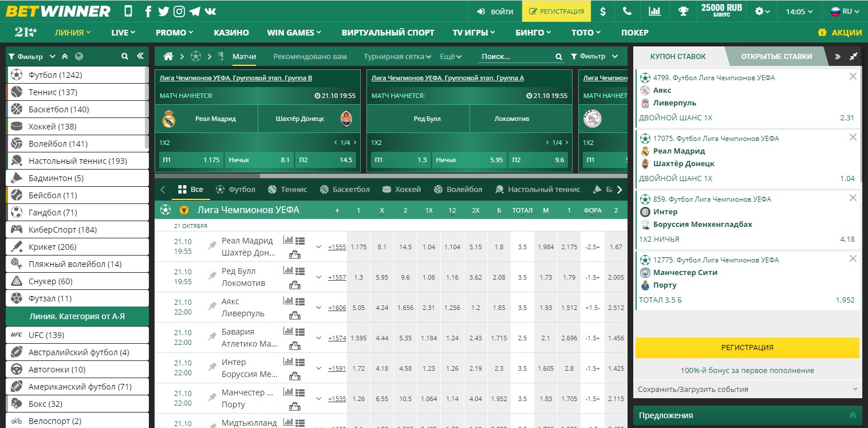Open statistics chart for Реал Мадрид match
This screenshot has height=428, width=868.
[x=288, y=240]
